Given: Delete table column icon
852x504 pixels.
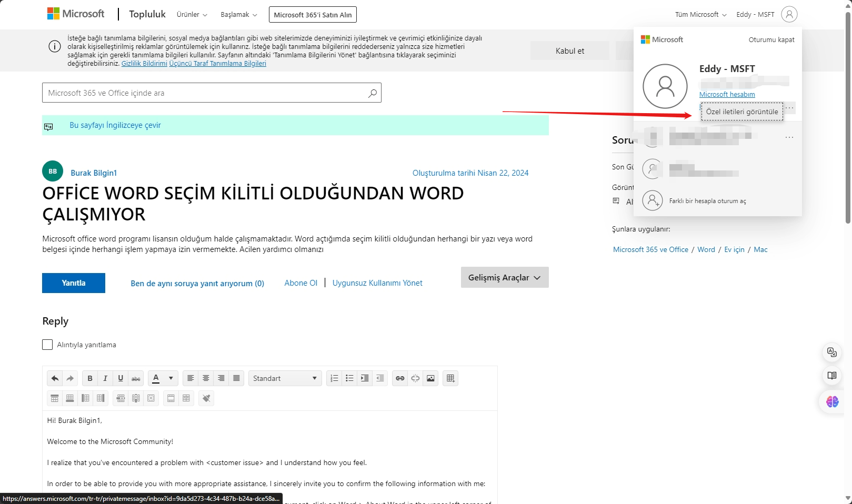Looking at the screenshot, I should [x=136, y=398].
